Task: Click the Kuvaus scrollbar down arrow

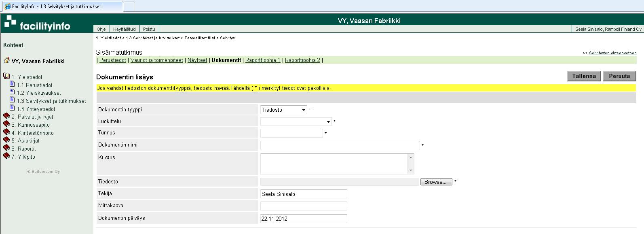Action: (411, 170)
